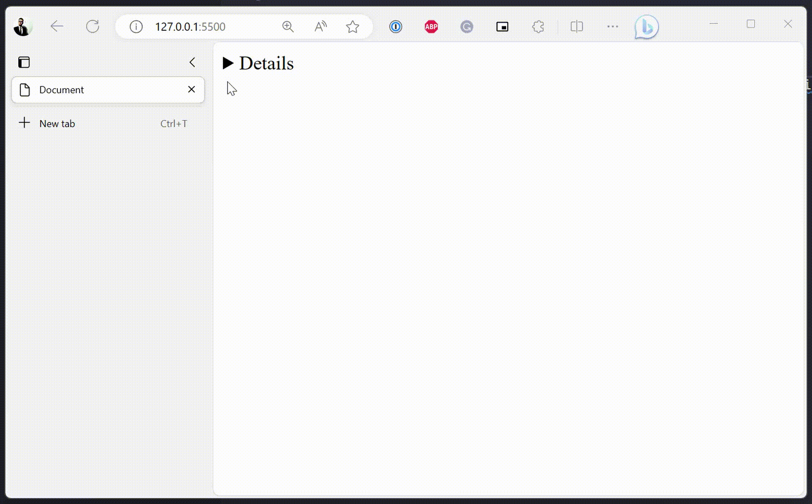812x504 pixels.
Task: View site information icon in address bar
Action: (x=136, y=27)
